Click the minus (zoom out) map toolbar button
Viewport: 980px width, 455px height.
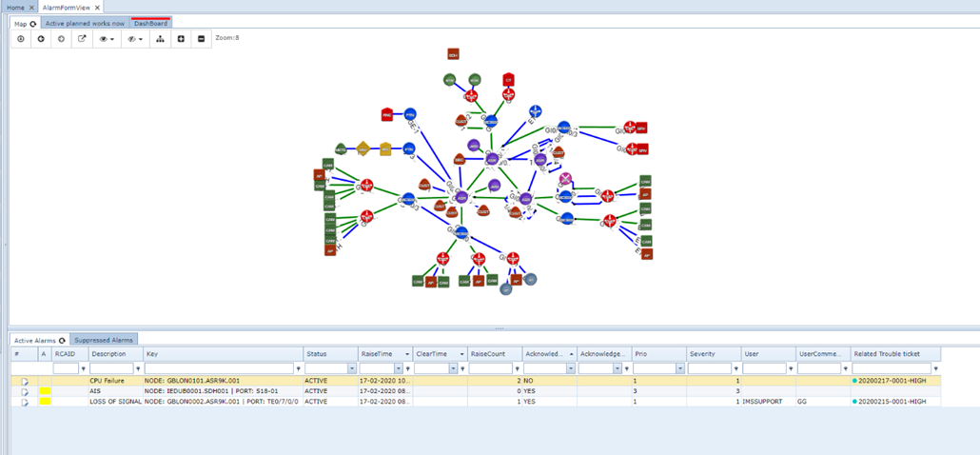[201, 39]
